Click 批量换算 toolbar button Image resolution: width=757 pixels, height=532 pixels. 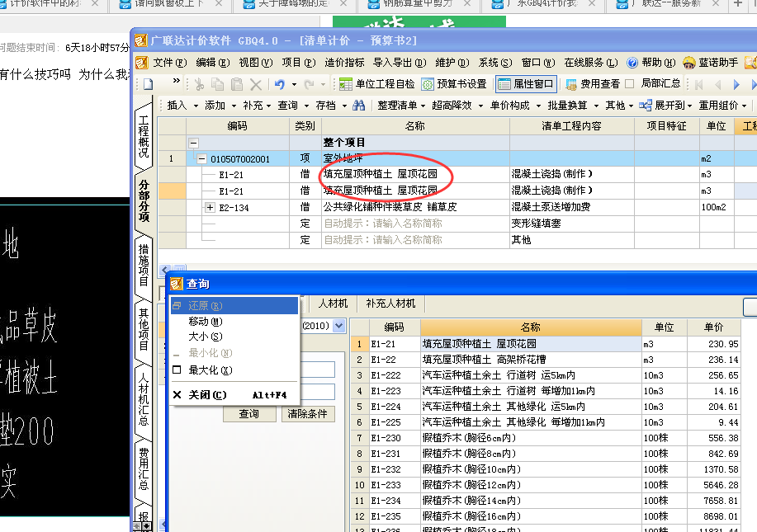coord(573,105)
